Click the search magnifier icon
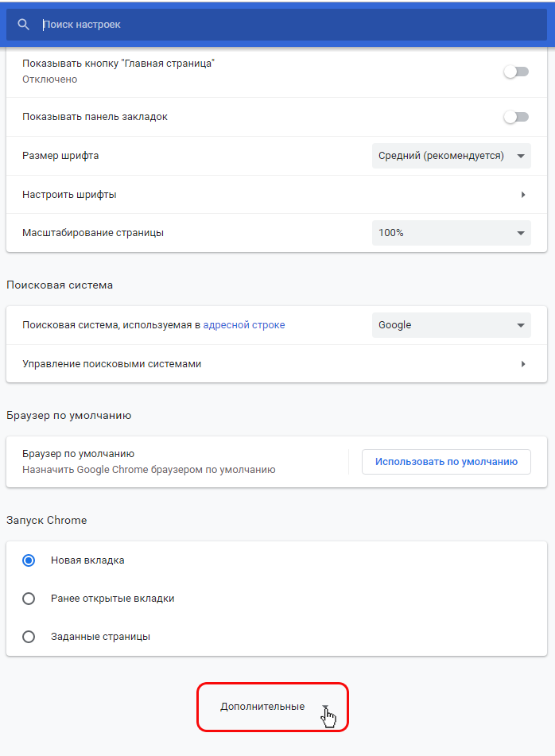 click(x=24, y=25)
